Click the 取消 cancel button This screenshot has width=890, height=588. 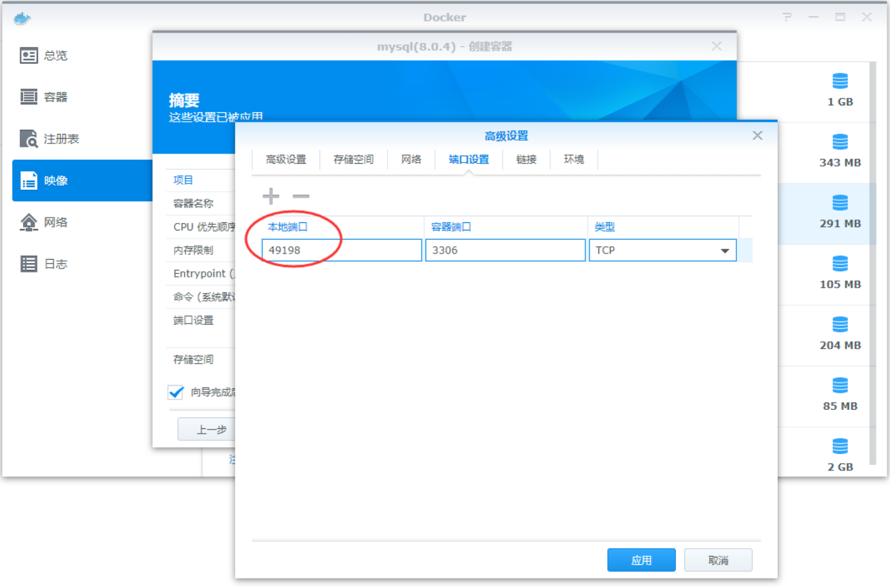(x=718, y=560)
